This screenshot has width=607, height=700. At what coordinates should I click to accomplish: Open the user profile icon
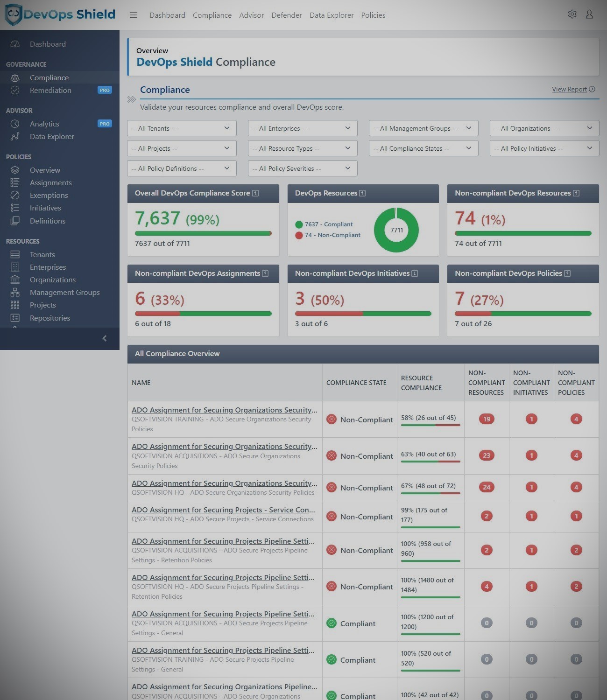589,14
